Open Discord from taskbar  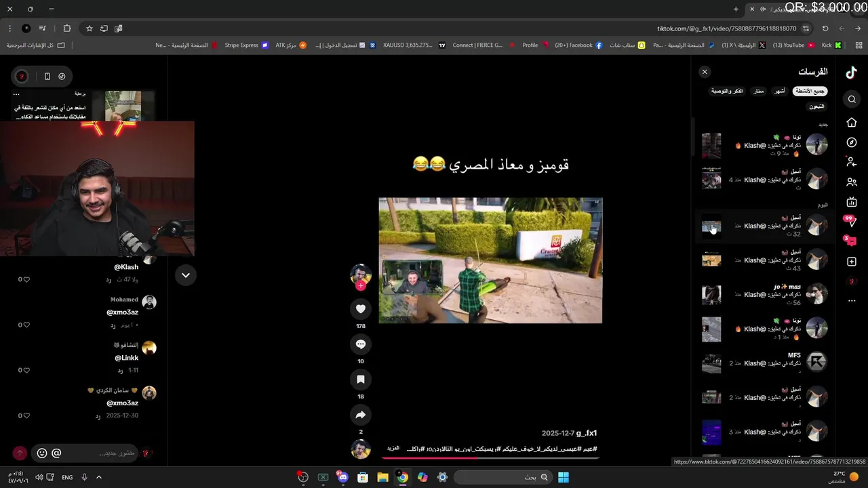click(343, 477)
